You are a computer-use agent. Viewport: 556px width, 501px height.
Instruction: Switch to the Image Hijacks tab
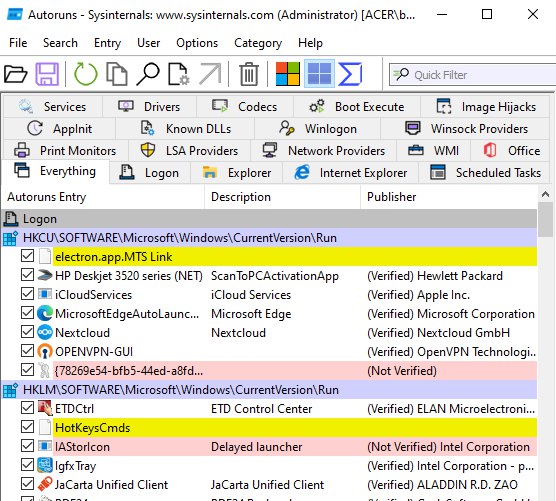click(486, 107)
